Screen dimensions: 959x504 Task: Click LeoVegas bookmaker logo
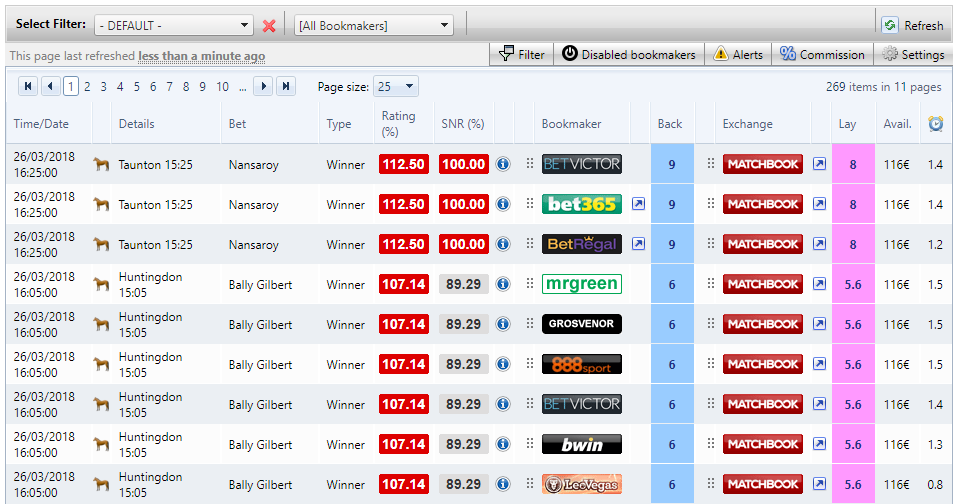coord(582,484)
